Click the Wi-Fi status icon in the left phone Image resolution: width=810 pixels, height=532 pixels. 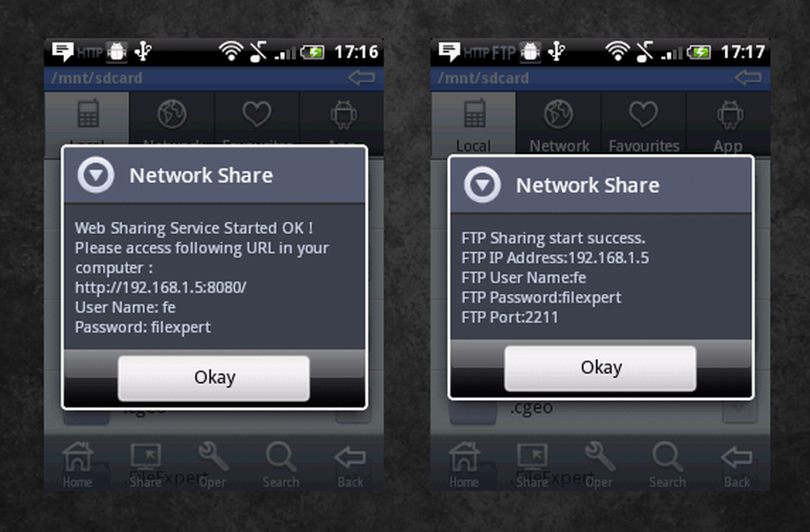coord(230,52)
